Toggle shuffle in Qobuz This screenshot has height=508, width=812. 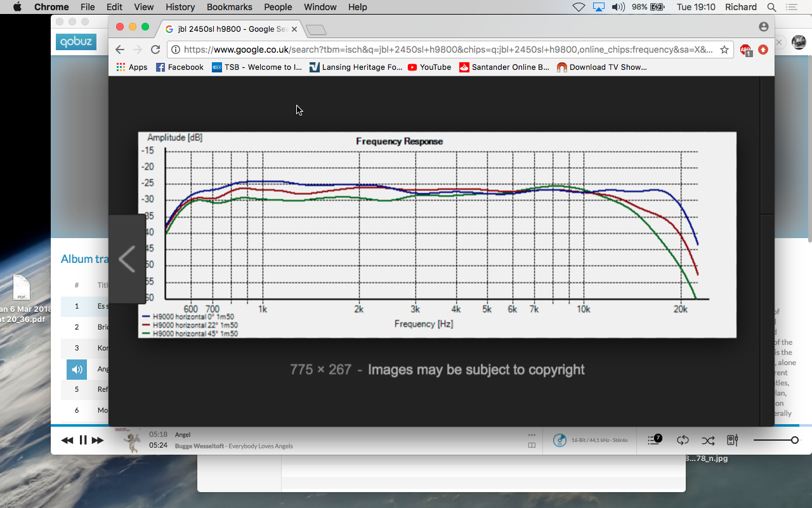coord(708,440)
